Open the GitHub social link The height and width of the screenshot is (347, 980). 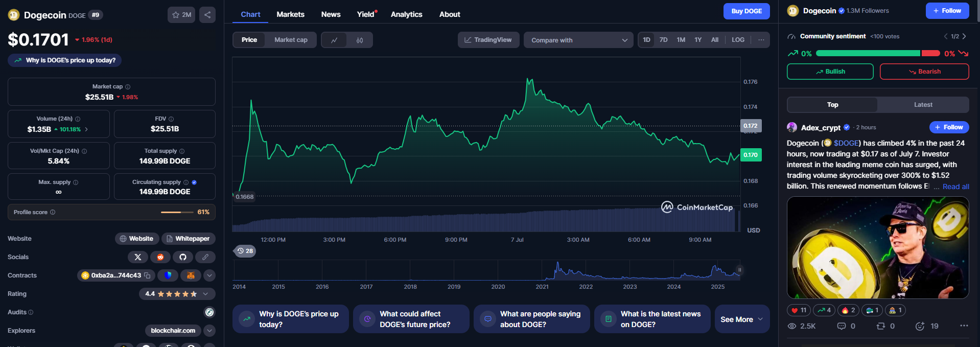(x=183, y=257)
